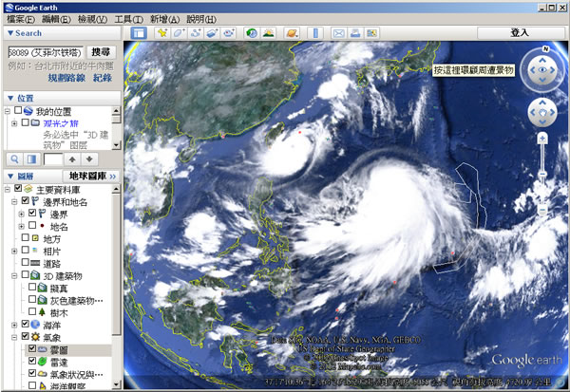
Task: Click the magnifier icon below places list
Action: [x=15, y=159]
